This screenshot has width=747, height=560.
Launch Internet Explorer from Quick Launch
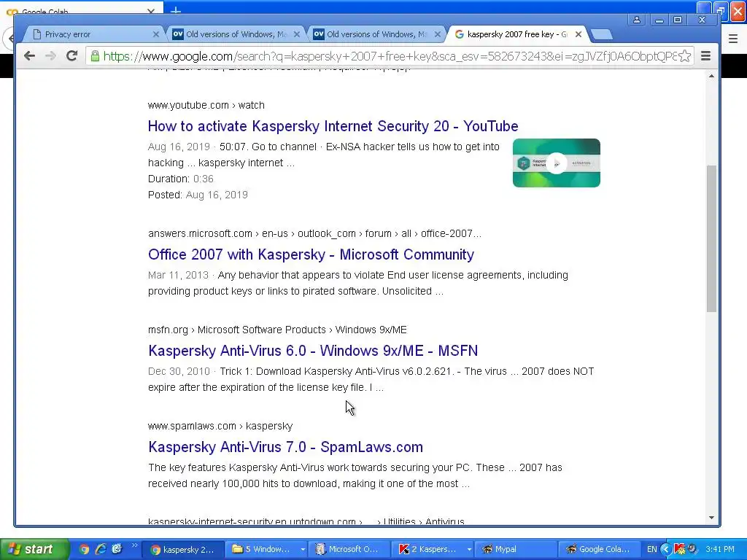click(100, 549)
